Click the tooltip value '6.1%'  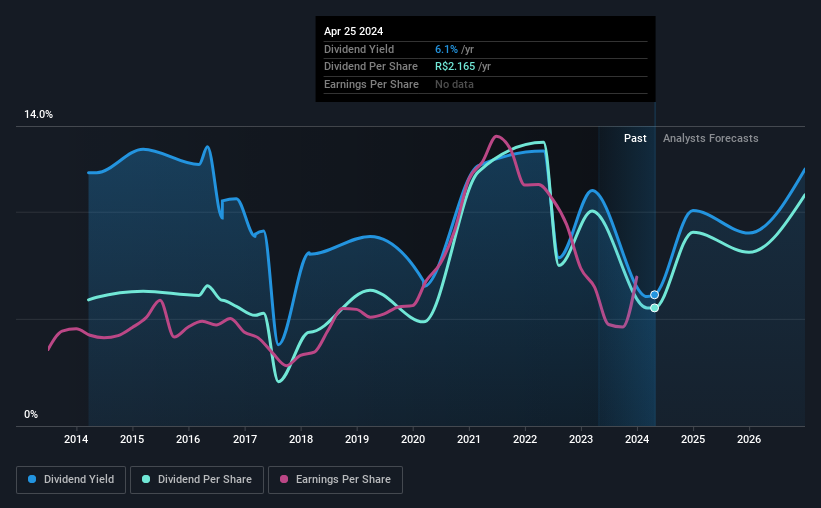click(x=446, y=49)
